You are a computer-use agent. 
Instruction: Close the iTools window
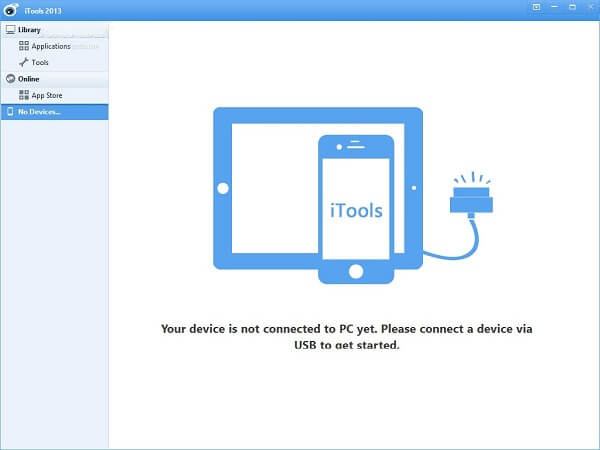591,7
